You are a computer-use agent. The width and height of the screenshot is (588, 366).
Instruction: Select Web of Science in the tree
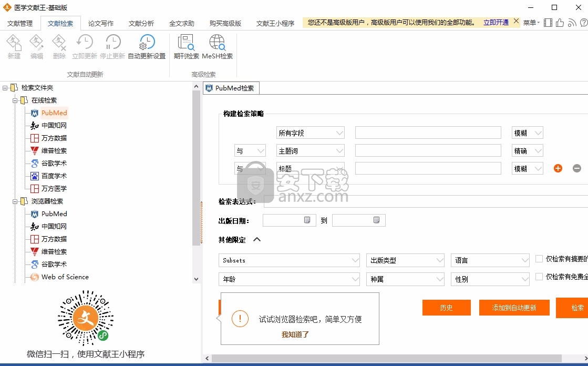click(65, 277)
